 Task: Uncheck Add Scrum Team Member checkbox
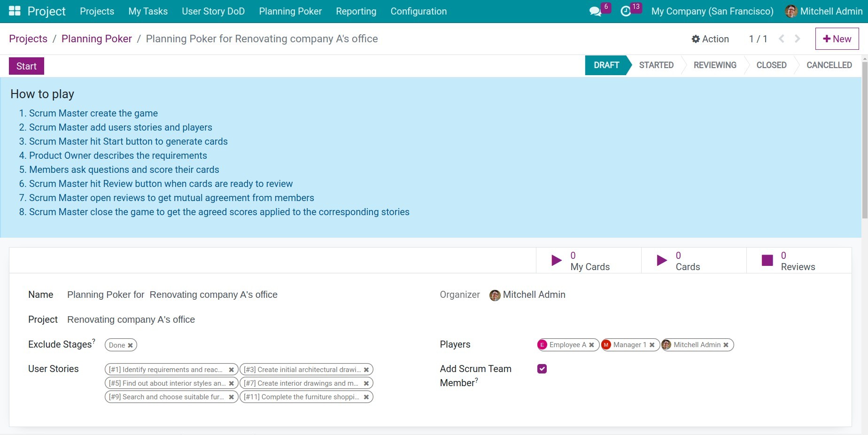(542, 369)
